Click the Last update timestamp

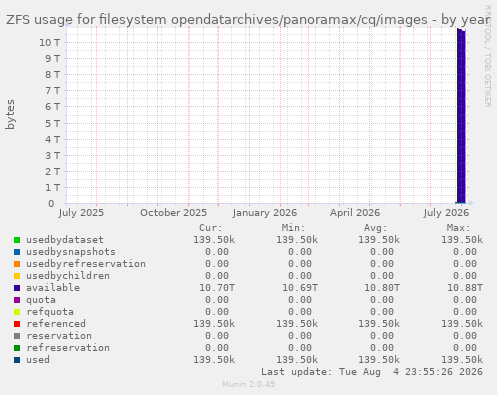372,372
